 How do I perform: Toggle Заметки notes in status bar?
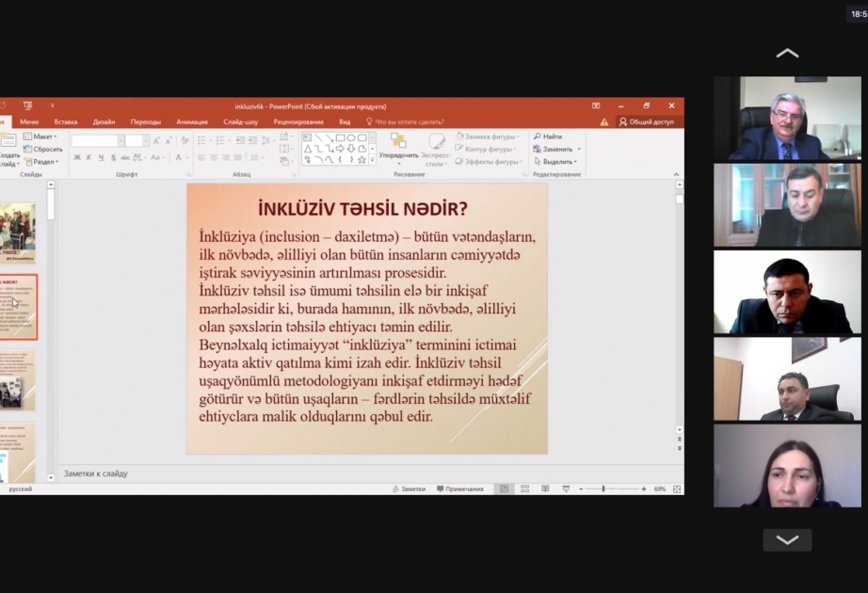(410, 489)
